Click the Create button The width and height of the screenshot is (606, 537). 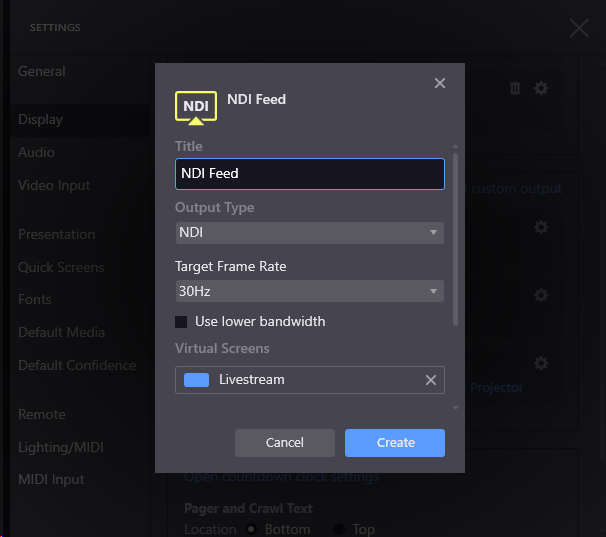coord(395,443)
